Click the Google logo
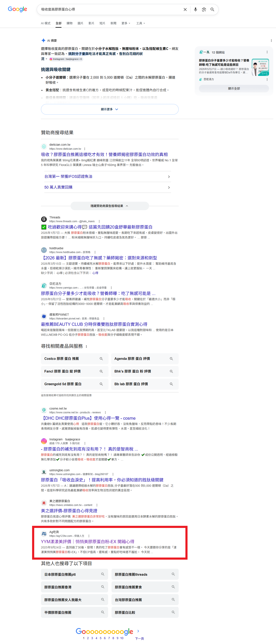Viewport: 276px width, 644px height. (x=18, y=9)
